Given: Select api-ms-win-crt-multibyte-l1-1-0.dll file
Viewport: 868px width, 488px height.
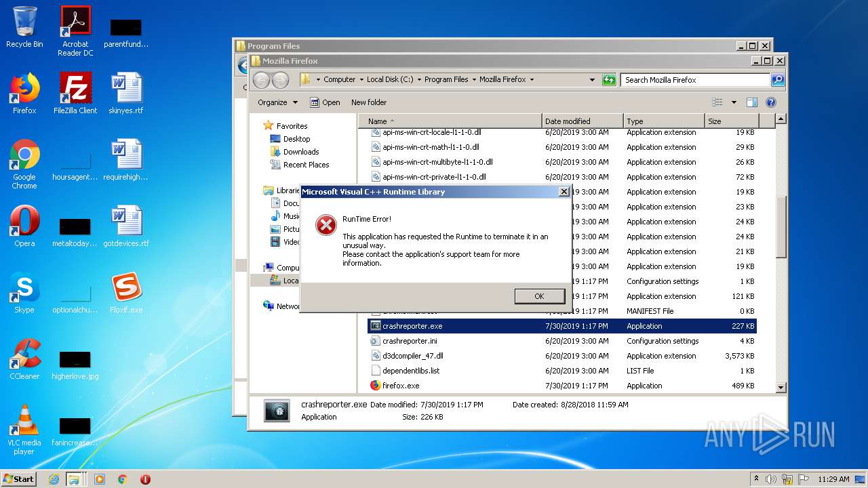Looking at the screenshot, I should (437, 162).
